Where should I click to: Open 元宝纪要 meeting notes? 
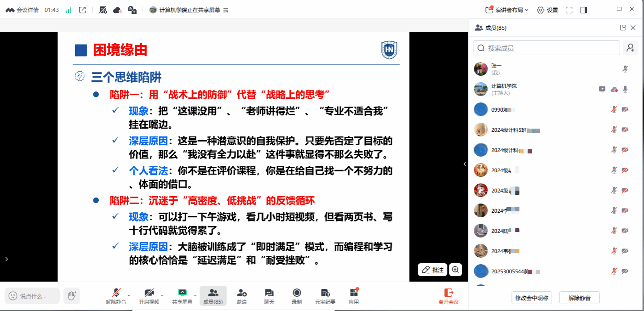tap(325, 295)
